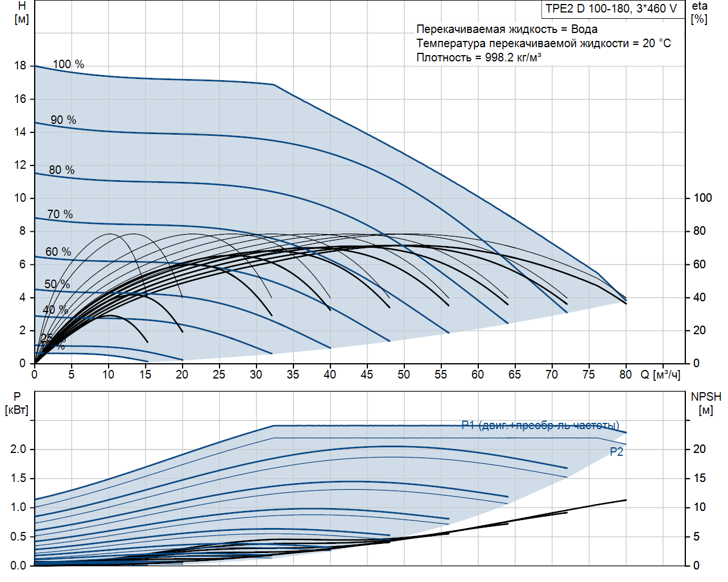The width and height of the screenshot is (728, 582).
Task: Click the 40 % speed curve label
Action: (x=55, y=310)
